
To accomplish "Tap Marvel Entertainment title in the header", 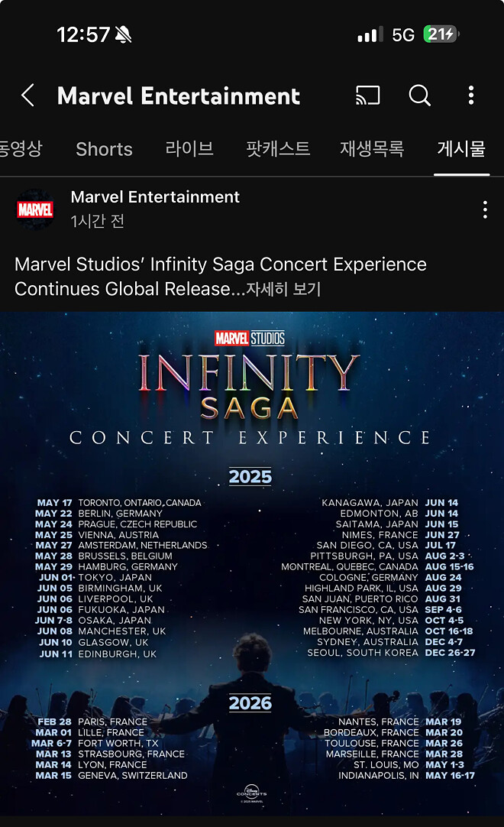I will point(178,96).
